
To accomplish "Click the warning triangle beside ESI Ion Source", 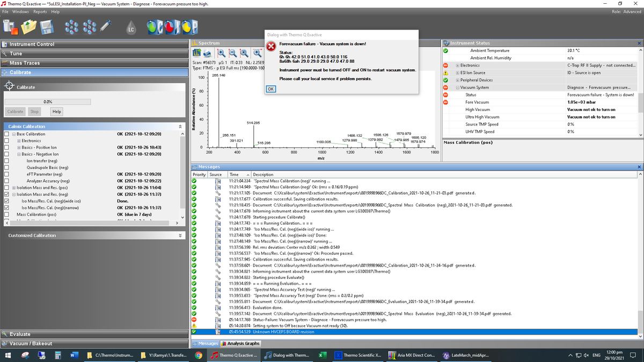I will pos(445,73).
